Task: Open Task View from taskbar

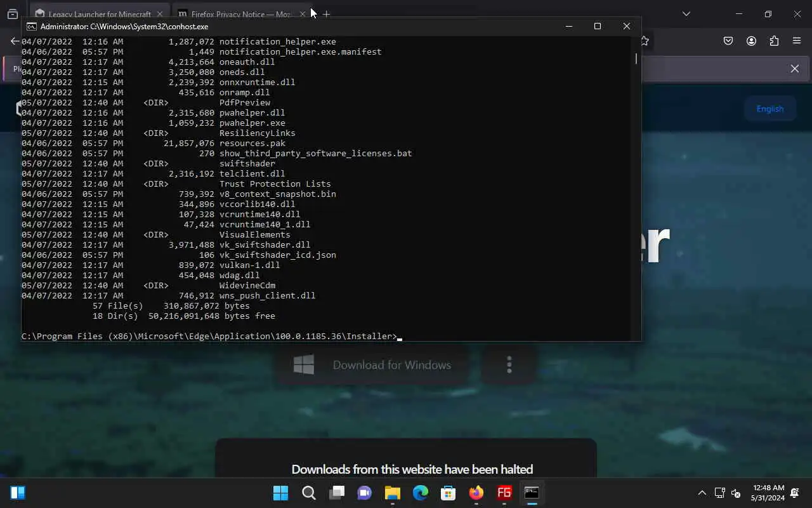Action: [x=337, y=493]
